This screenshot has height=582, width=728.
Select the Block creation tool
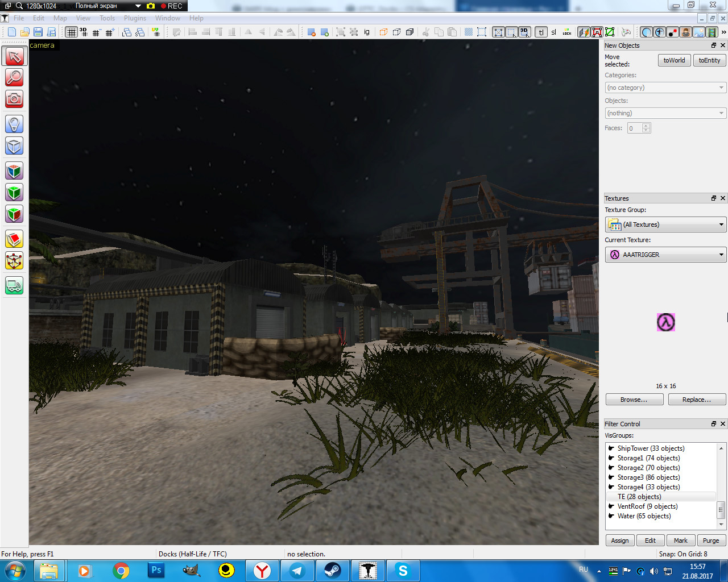pyautogui.click(x=14, y=146)
